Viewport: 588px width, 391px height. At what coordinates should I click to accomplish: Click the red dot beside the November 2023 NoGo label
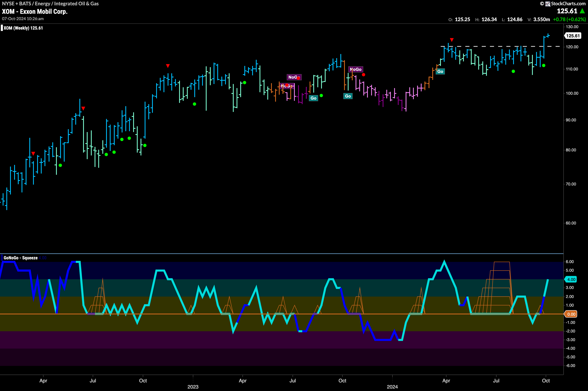pyautogui.click(x=364, y=75)
